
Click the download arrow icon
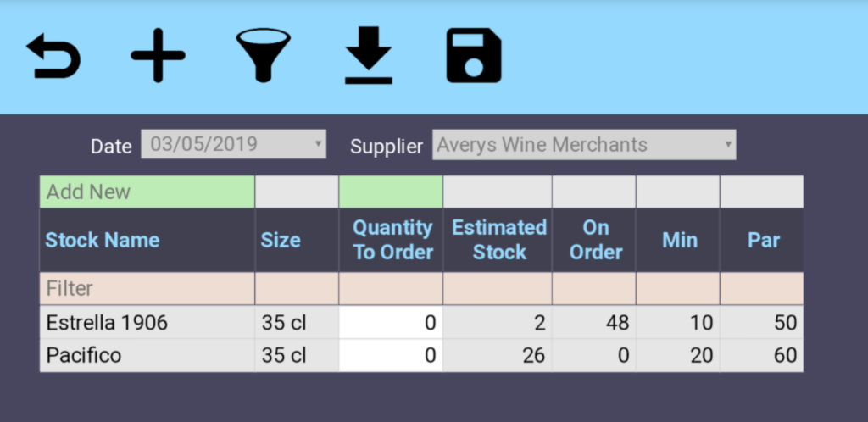point(368,56)
